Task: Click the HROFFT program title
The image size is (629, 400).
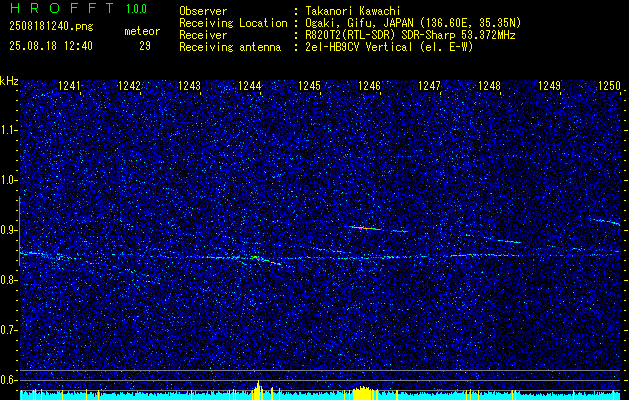Action: (61, 8)
